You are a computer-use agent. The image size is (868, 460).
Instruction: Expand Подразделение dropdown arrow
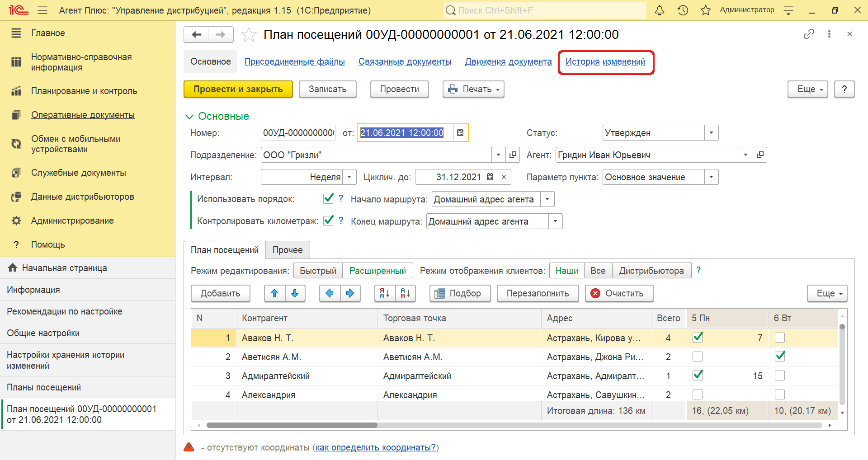tap(498, 155)
